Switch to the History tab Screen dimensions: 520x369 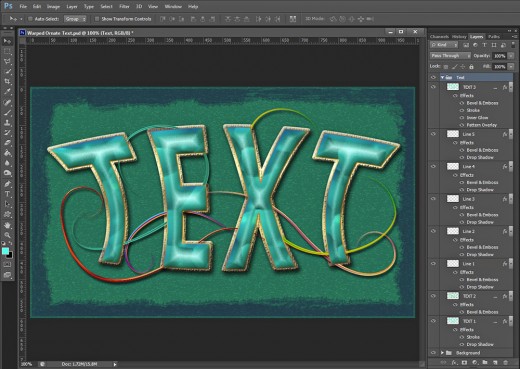point(459,37)
